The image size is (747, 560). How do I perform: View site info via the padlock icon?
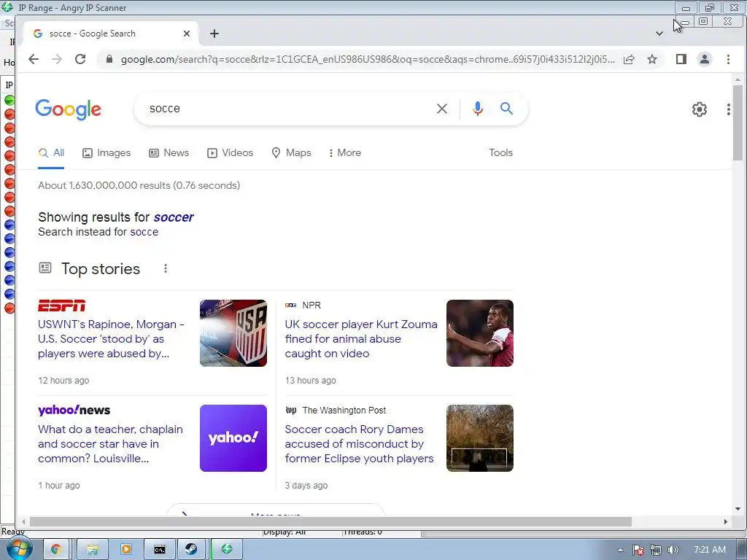[x=109, y=59]
